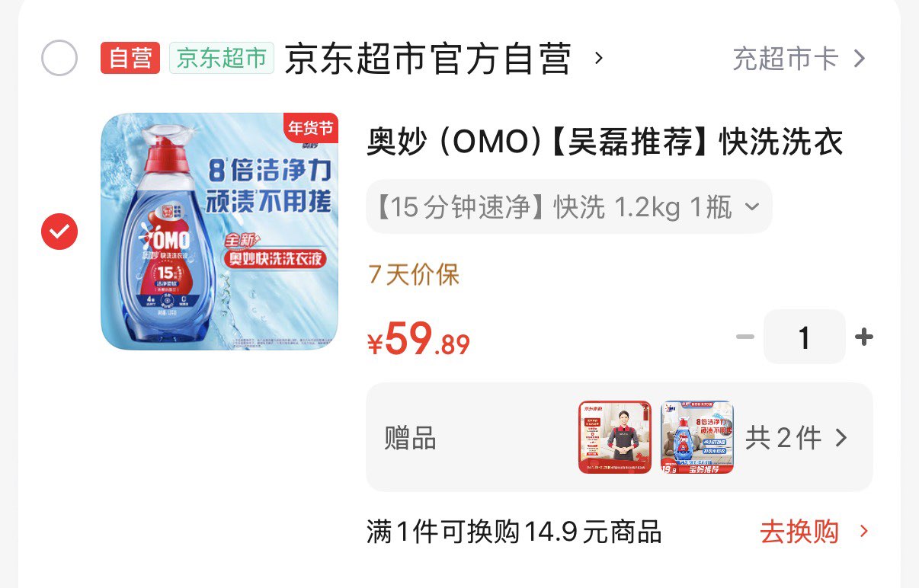Click the 年货节 badge on product image
The image size is (919, 588).
pos(310,128)
